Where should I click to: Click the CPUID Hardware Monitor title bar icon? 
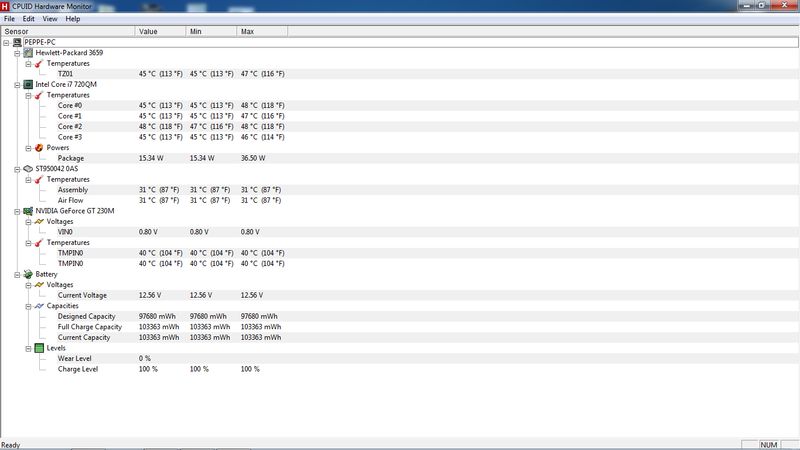pyautogui.click(x=5, y=6)
